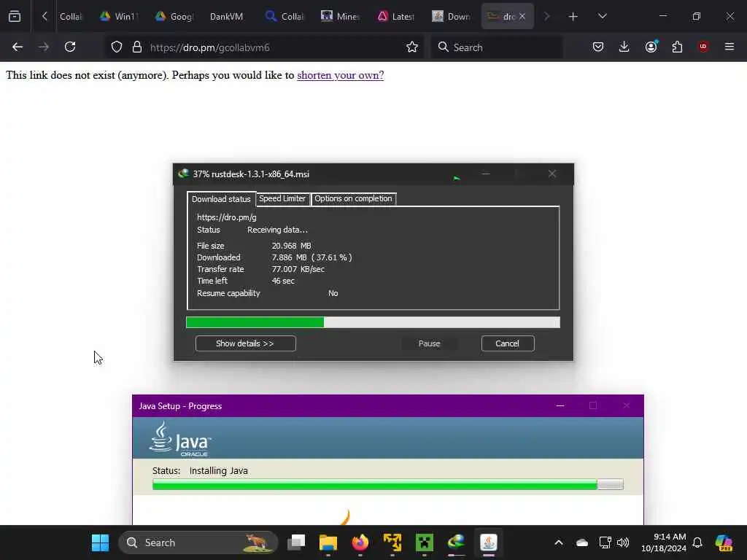Open volume speaker tray icon
Viewport: 747px width, 560px height.
point(623,542)
